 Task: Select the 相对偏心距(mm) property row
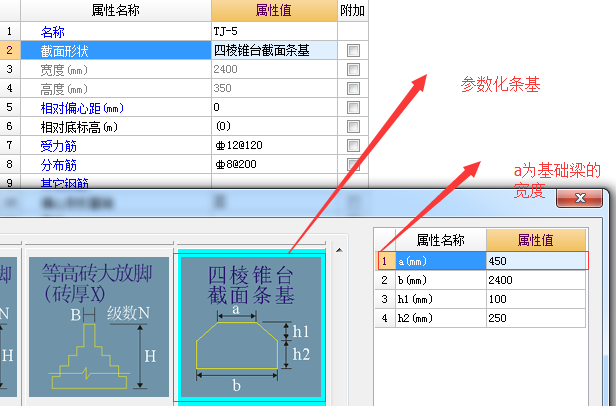[x=116, y=107]
